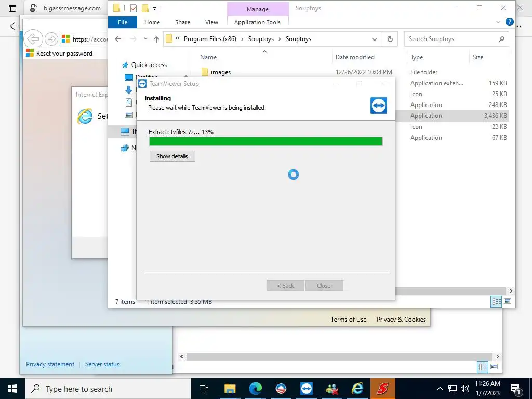Click the Type here to search box

pyautogui.click(x=108, y=389)
